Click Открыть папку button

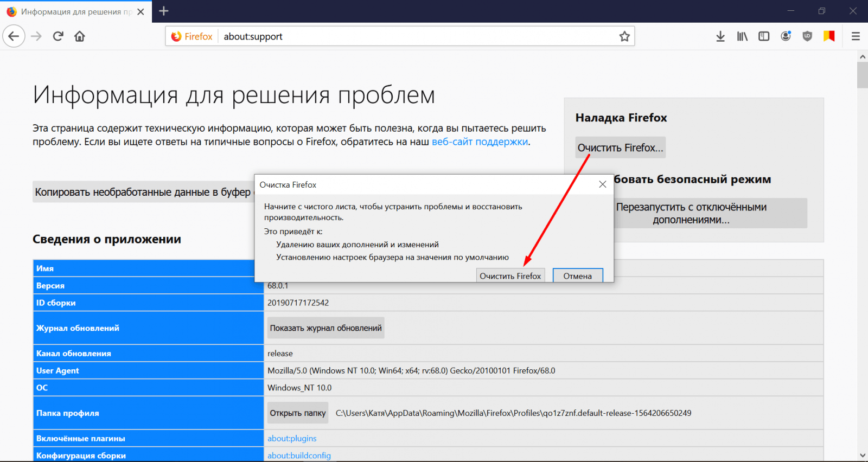[298, 413]
